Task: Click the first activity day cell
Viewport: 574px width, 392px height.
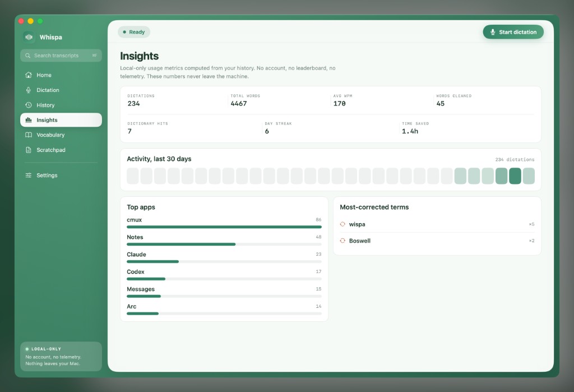Action: pos(133,176)
